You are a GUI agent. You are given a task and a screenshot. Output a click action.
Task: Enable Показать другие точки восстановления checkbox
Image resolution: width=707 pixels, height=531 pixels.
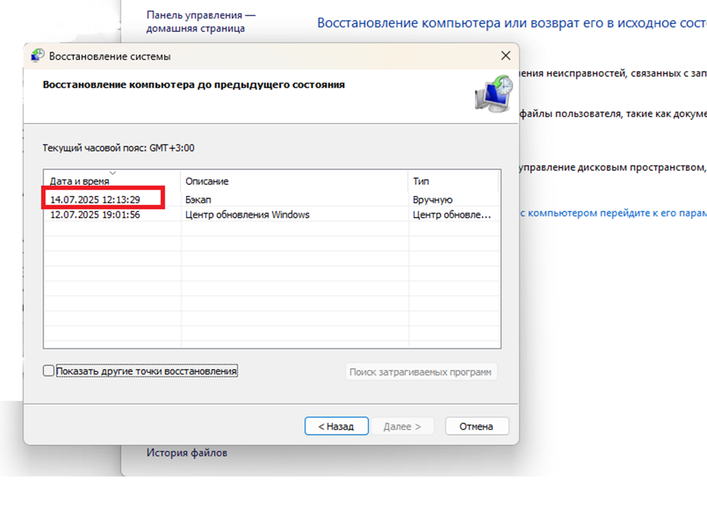click(48, 371)
